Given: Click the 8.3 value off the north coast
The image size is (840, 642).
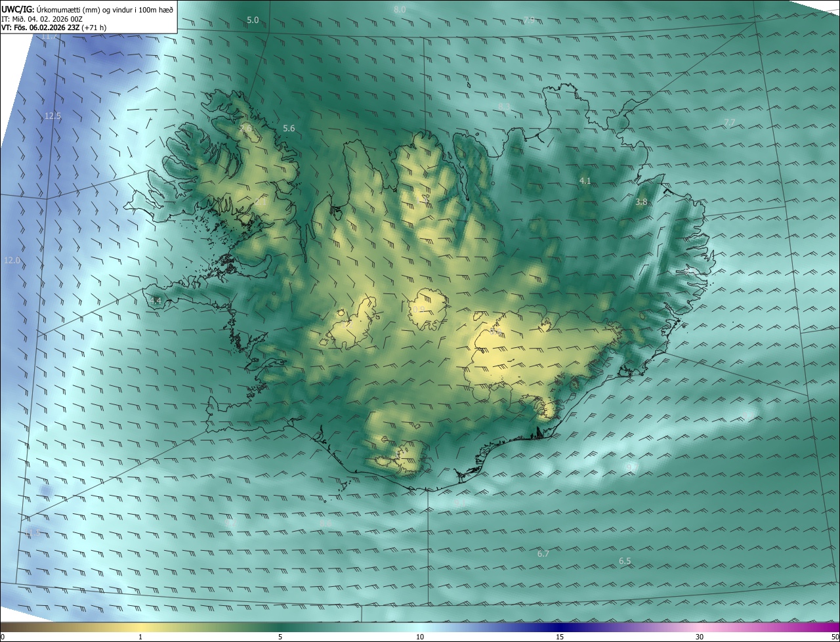Looking at the screenshot, I should (504, 106).
